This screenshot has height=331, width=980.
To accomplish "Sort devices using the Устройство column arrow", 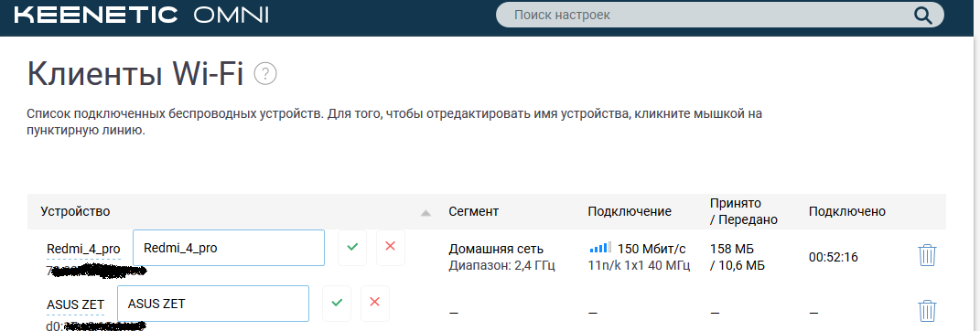I will [426, 213].
